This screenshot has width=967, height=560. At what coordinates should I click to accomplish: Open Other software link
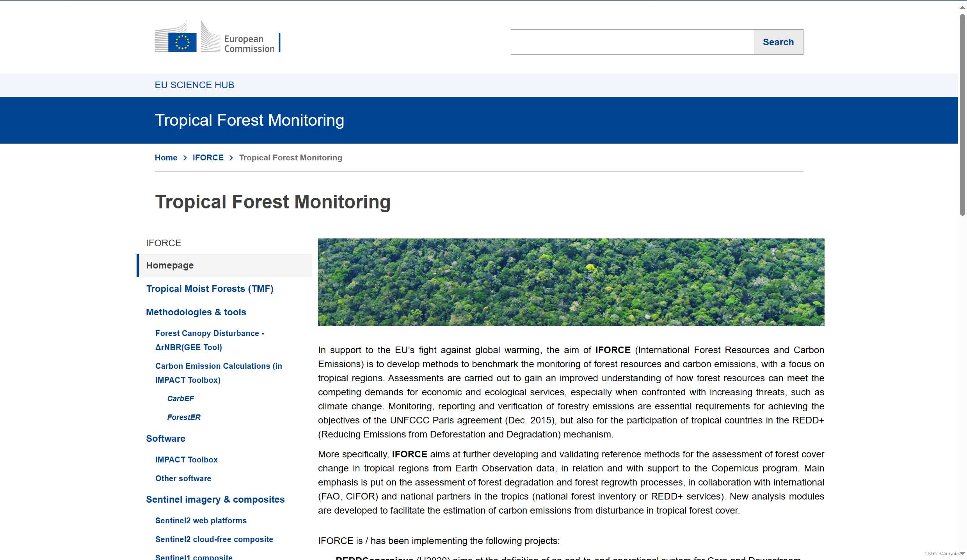[x=183, y=478]
